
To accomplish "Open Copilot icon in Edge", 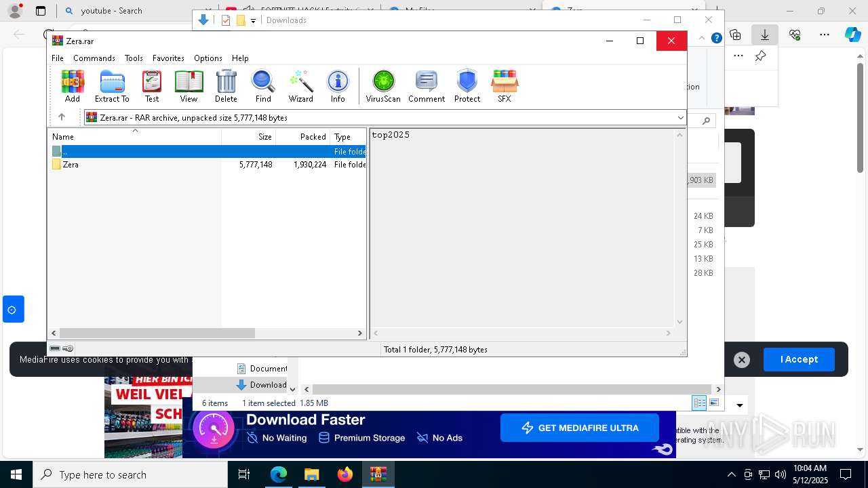I will (852, 35).
